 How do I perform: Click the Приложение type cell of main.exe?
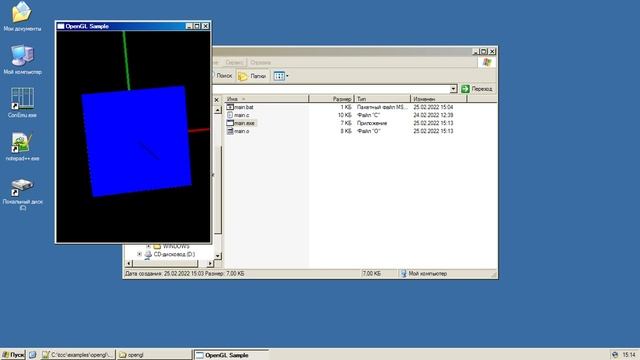(372, 123)
